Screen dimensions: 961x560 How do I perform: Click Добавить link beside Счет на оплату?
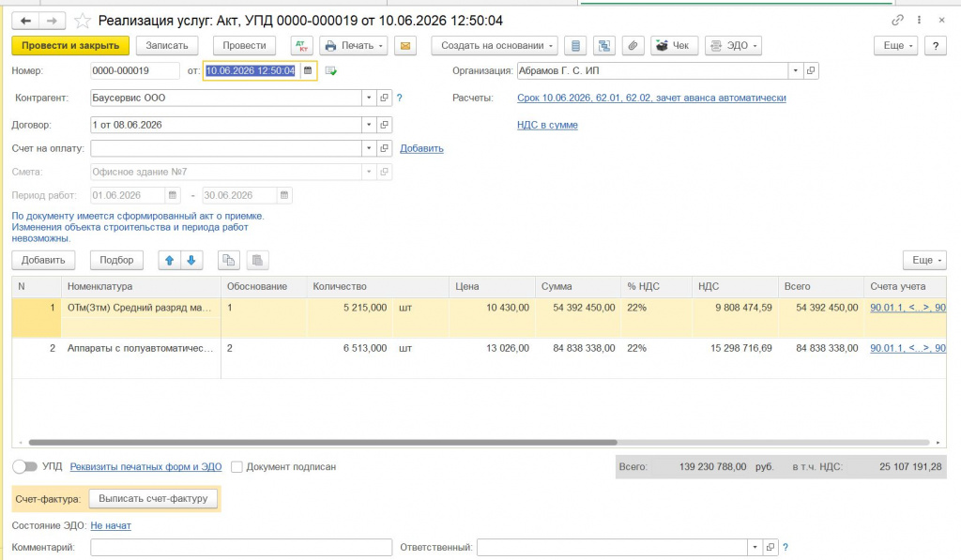pyautogui.click(x=421, y=148)
